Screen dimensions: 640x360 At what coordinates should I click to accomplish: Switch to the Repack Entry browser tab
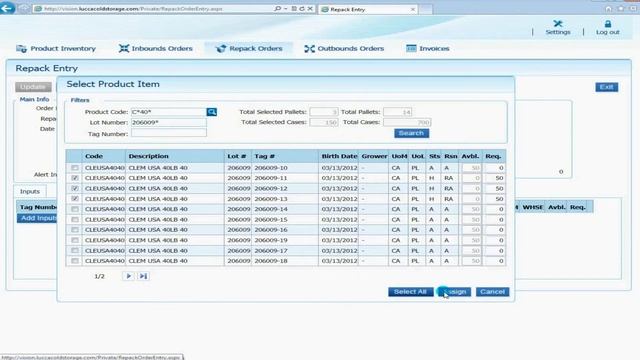tap(368, 9)
